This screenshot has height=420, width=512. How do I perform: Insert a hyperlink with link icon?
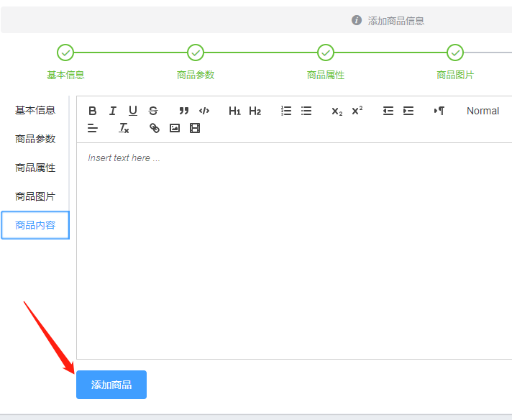pos(154,128)
